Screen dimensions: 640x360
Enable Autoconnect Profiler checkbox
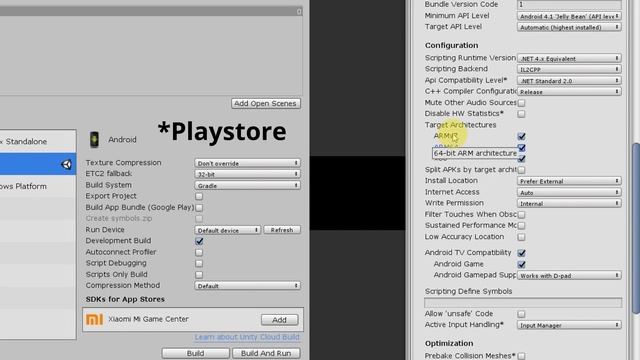[x=199, y=252]
